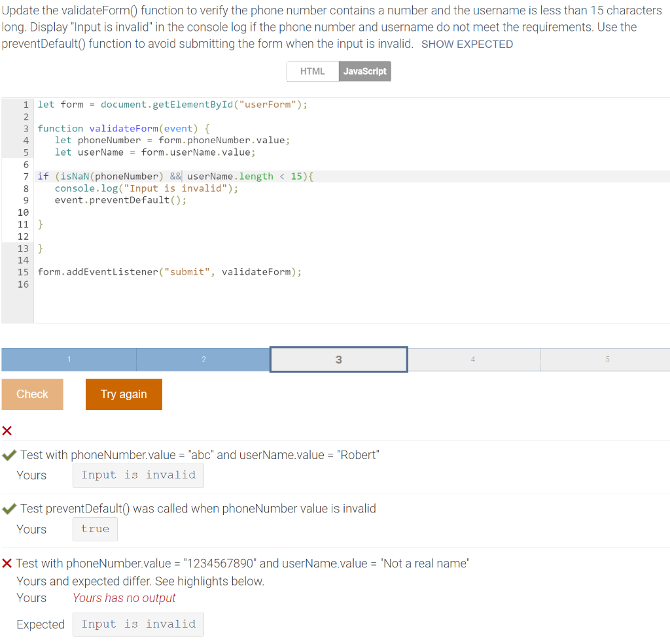Image resolution: width=670 pixels, height=644 pixels.
Task: Select step 3 in the progress bar
Action: point(338,359)
